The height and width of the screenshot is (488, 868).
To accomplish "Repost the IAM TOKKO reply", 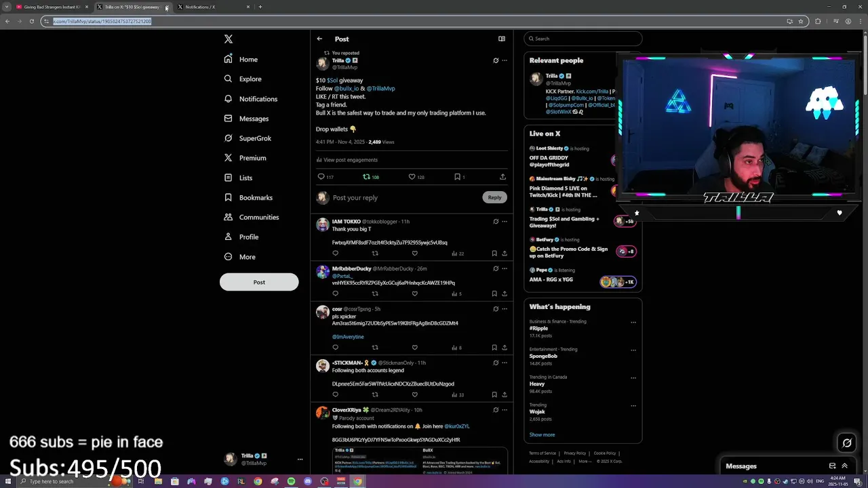I will click(x=375, y=253).
